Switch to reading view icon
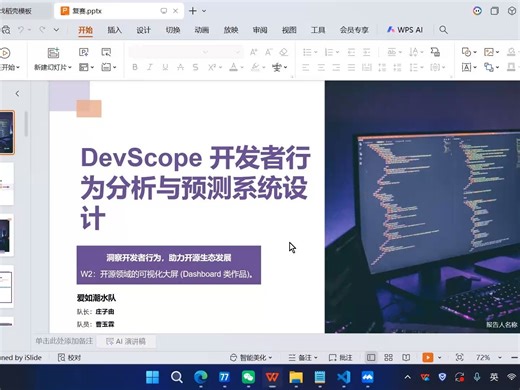Image resolution: width=520 pixels, height=390 pixels. coord(406,358)
